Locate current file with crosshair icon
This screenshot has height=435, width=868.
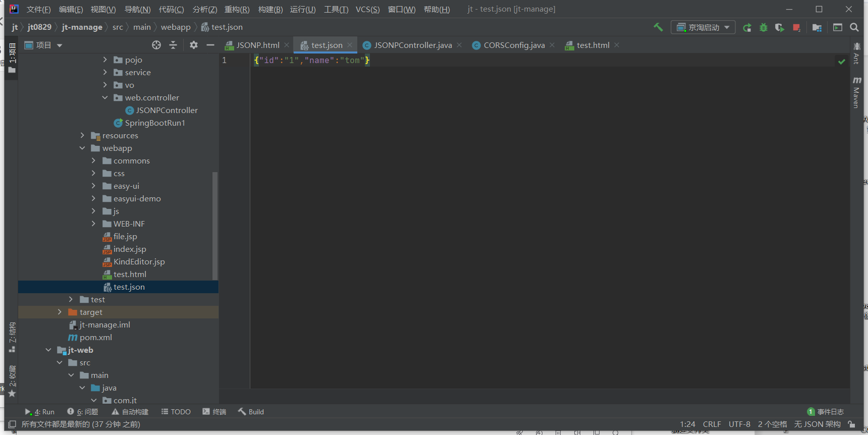[156, 45]
